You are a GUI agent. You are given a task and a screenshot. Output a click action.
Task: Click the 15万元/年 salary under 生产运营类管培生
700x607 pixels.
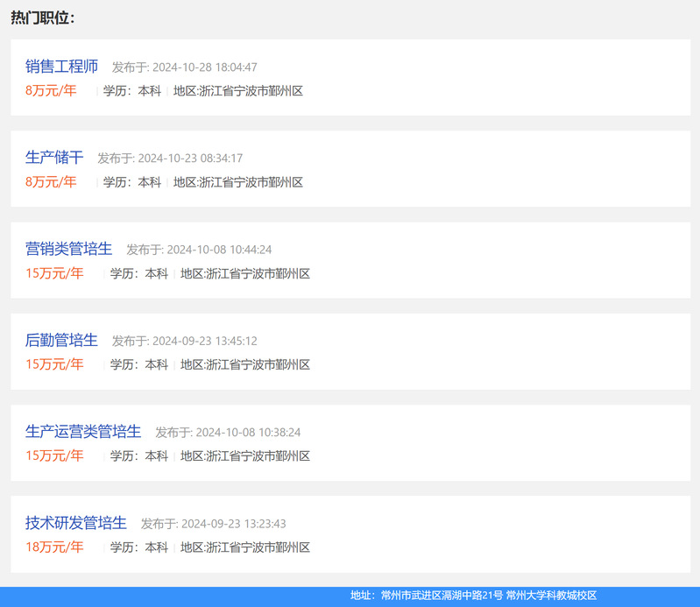click(x=54, y=455)
